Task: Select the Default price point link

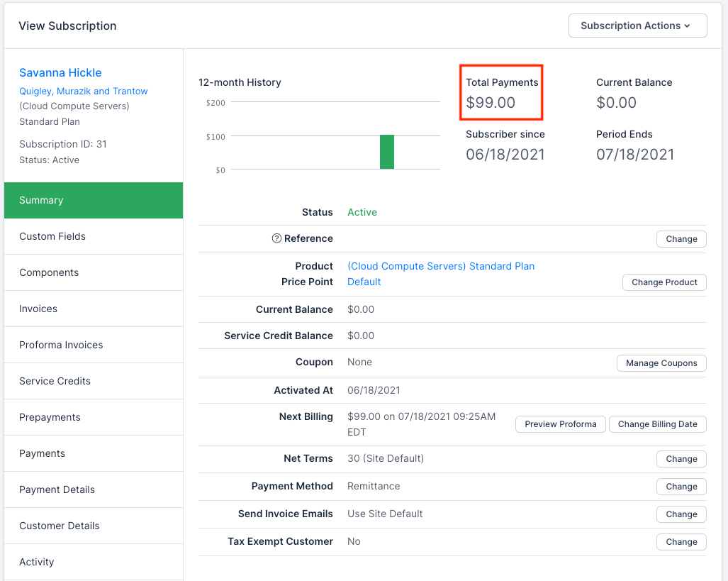Action: (364, 281)
